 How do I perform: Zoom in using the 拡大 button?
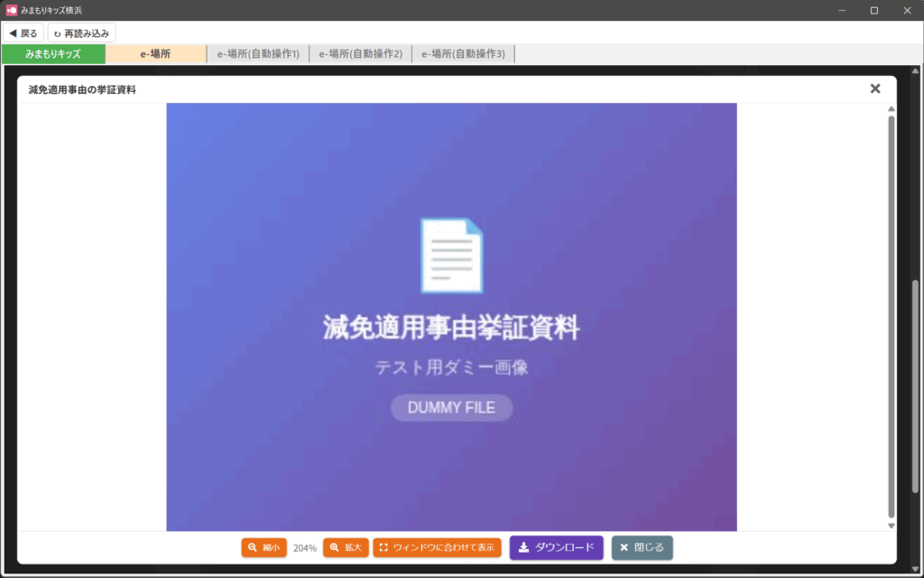pos(346,547)
